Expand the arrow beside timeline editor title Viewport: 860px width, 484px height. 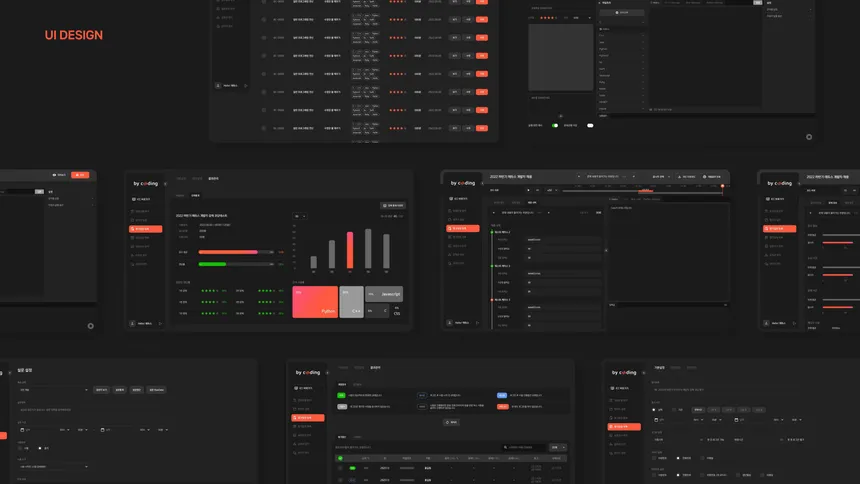(578, 177)
